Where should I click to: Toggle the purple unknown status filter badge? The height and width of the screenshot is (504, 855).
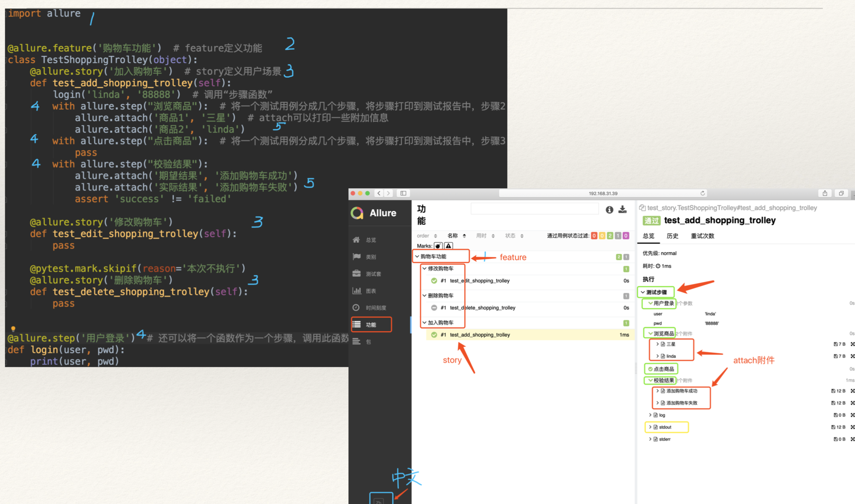(626, 236)
